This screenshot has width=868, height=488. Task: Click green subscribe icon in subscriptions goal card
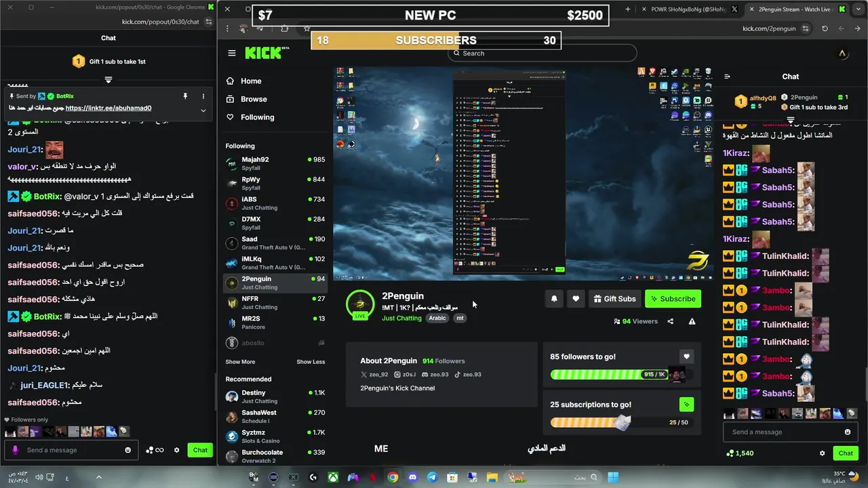click(x=686, y=405)
